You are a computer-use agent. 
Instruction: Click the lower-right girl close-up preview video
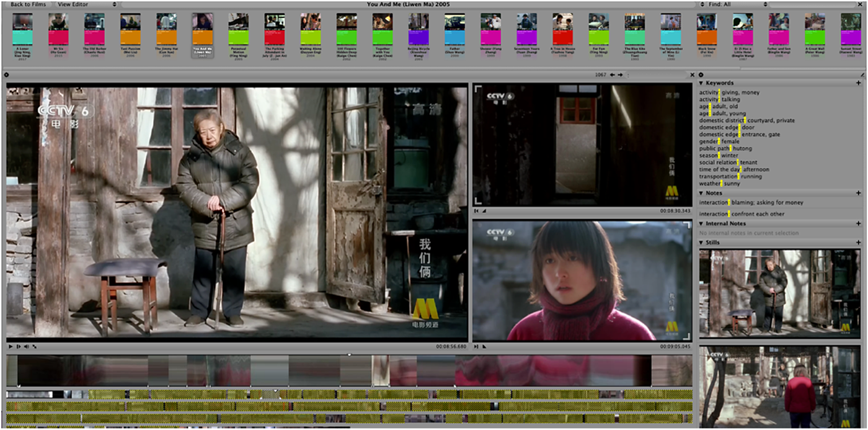click(x=583, y=280)
